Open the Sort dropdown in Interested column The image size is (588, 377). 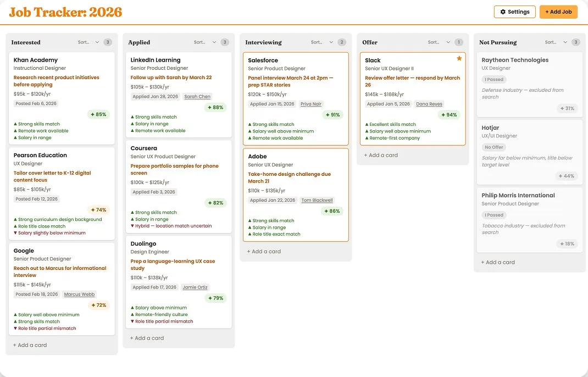pyautogui.click(x=88, y=42)
